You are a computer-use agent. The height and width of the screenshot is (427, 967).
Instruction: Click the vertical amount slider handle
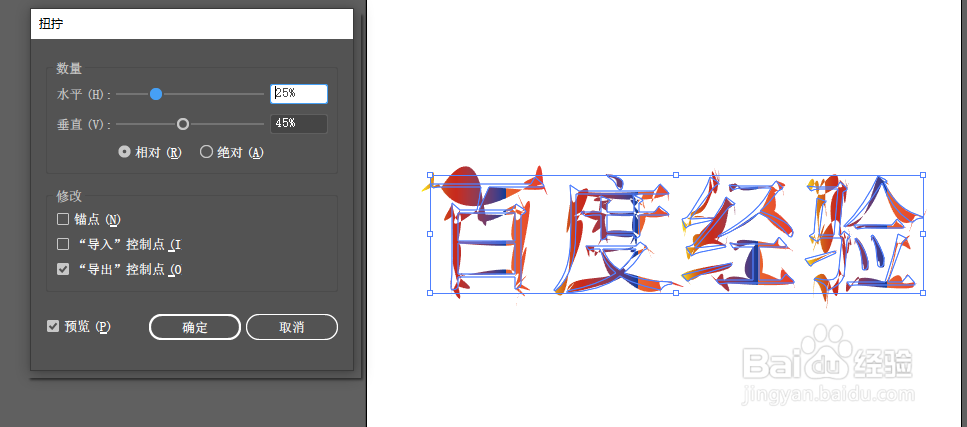[x=183, y=124]
